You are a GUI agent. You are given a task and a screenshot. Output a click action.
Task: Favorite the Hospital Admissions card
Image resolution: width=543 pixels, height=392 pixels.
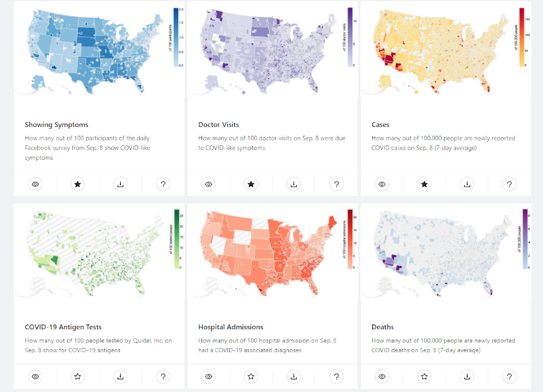pyautogui.click(x=251, y=376)
